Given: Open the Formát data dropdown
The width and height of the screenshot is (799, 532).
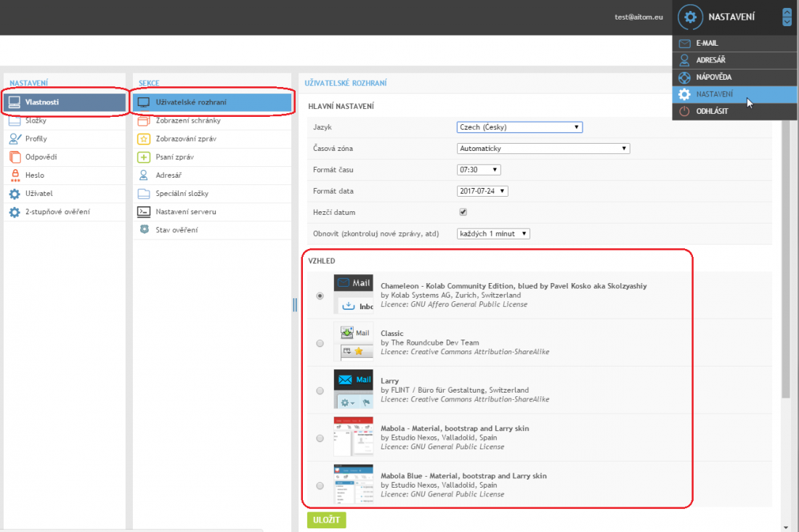Looking at the screenshot, I should [482, 191].
